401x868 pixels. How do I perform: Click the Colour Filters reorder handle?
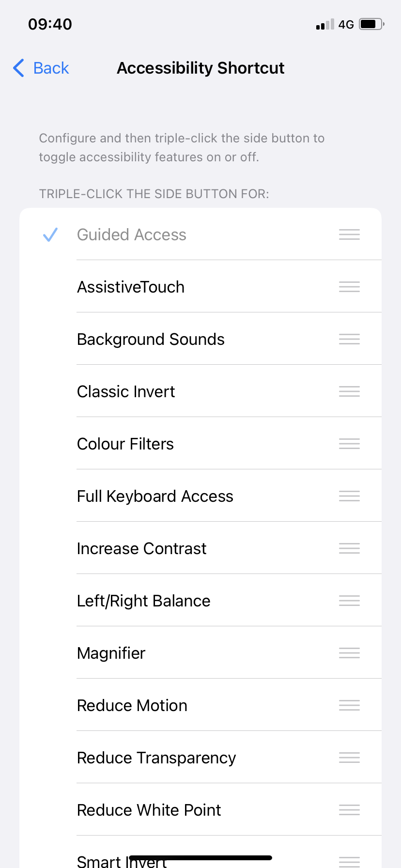pos(349,444)
